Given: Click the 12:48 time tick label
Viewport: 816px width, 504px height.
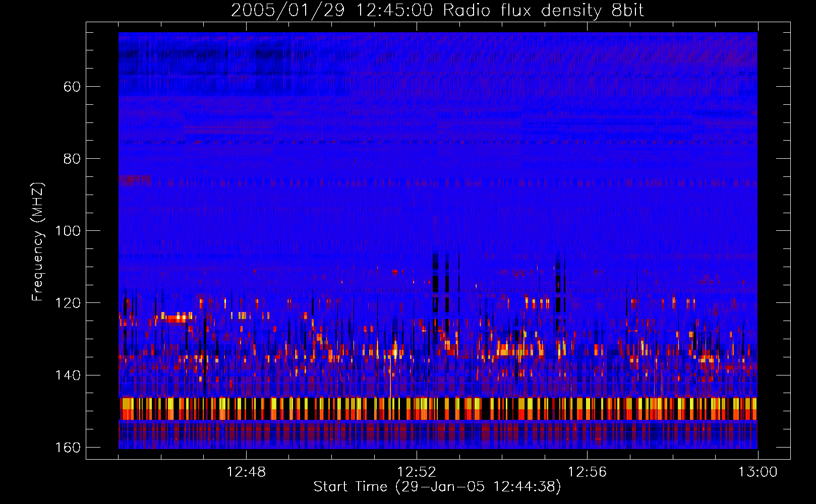Looking at the screenshot, I should [x=246, y=472].
